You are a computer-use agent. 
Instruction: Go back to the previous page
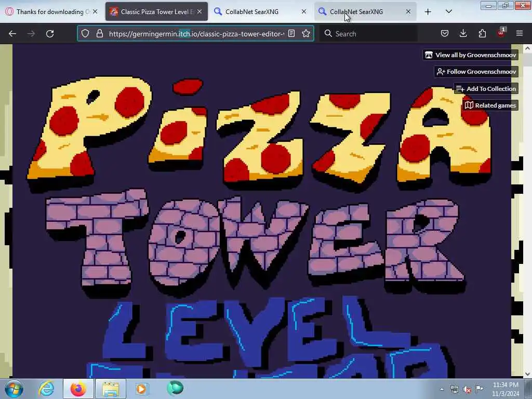(12, 34)
